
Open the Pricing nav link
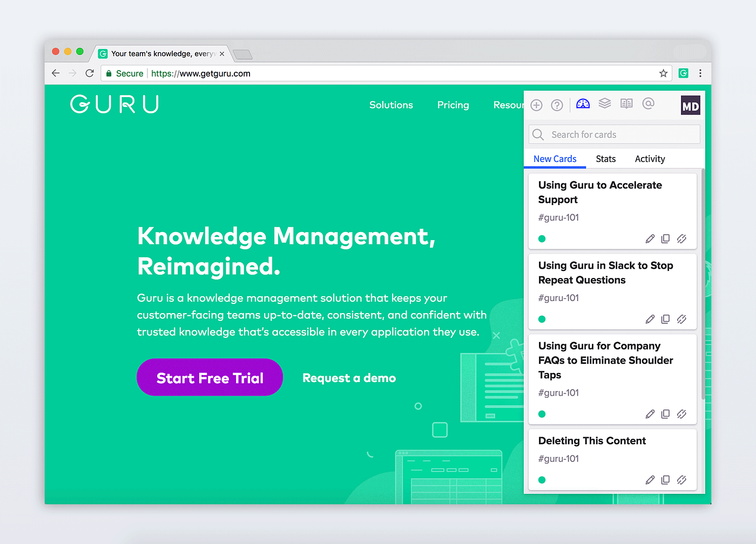pos(453,105)
